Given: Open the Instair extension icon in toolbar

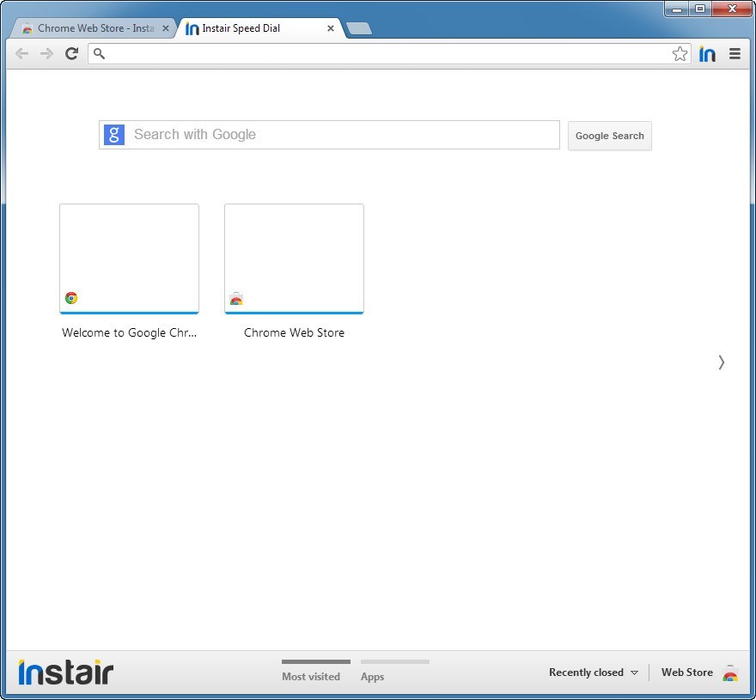Looking at the screenshot, I should pyautogui.click(x=706, y=53).
